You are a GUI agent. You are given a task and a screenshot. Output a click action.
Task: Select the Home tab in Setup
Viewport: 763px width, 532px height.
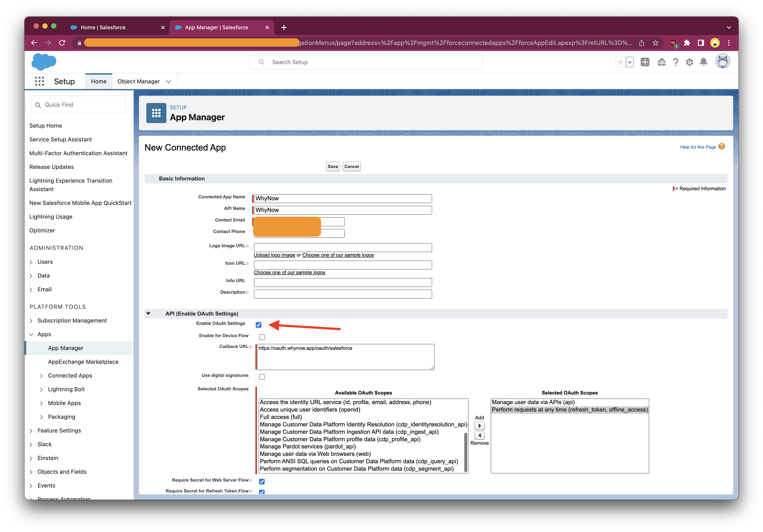pyautogui.click(x=99, y=81)
